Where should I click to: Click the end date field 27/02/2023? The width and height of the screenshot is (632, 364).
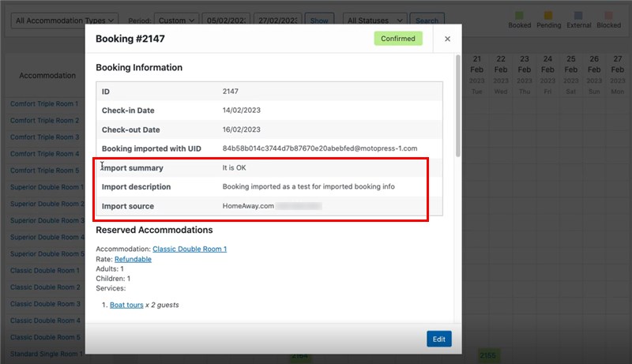pyautogui.click(x=278, y=20)
